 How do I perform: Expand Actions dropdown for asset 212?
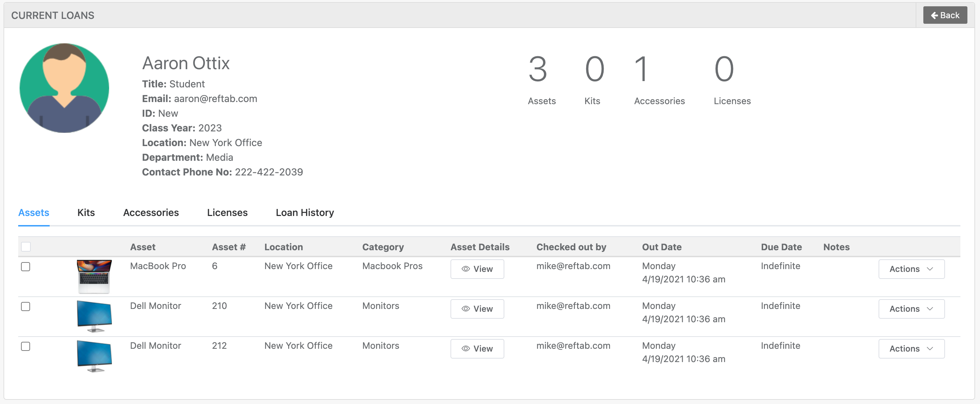(x=911, y=348)
